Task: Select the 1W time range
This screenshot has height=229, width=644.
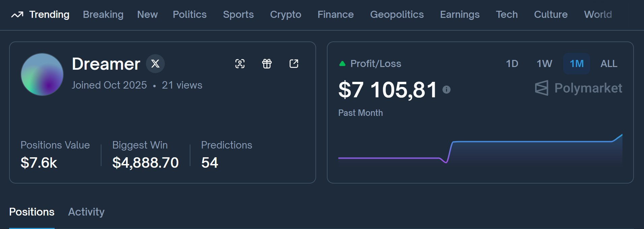Action: click(544, 64)
